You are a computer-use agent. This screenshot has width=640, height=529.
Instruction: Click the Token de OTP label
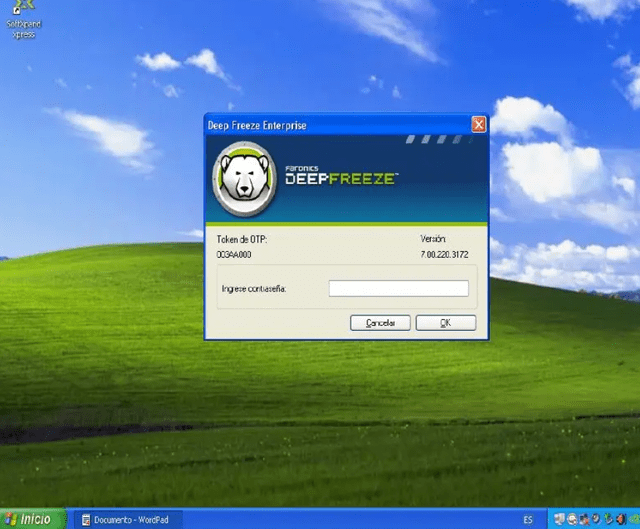point(242,239)
